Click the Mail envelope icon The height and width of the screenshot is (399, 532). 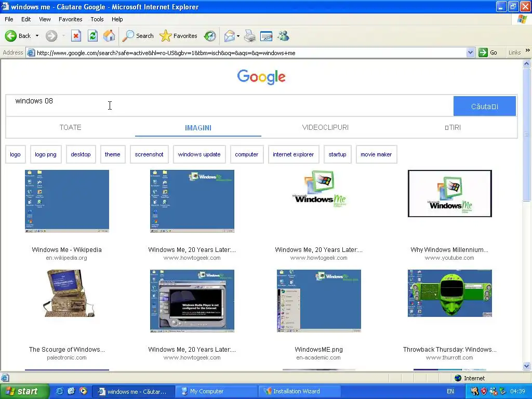coord(230,36)
